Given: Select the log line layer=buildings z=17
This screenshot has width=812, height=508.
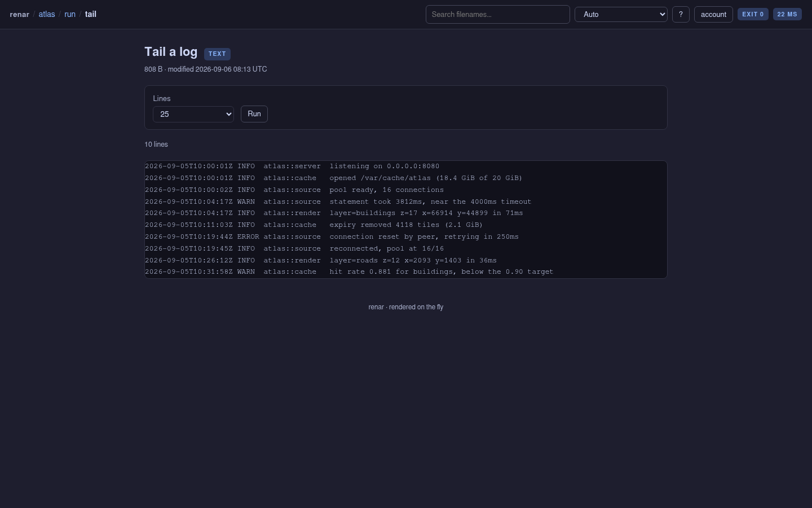Looking at the screenshot, I should [x=334, y=213].
